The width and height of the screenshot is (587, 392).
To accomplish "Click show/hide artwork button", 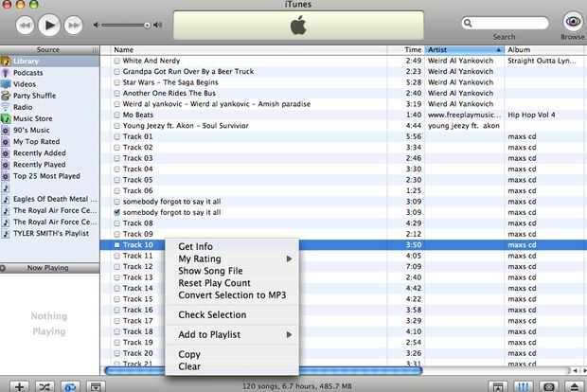I will point(96,386).
